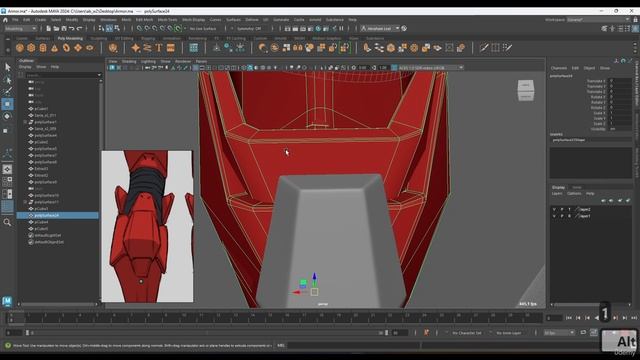The image size is (640, 360).
Task: Click inside the playback range slider
Action: [x=206, y=333]
